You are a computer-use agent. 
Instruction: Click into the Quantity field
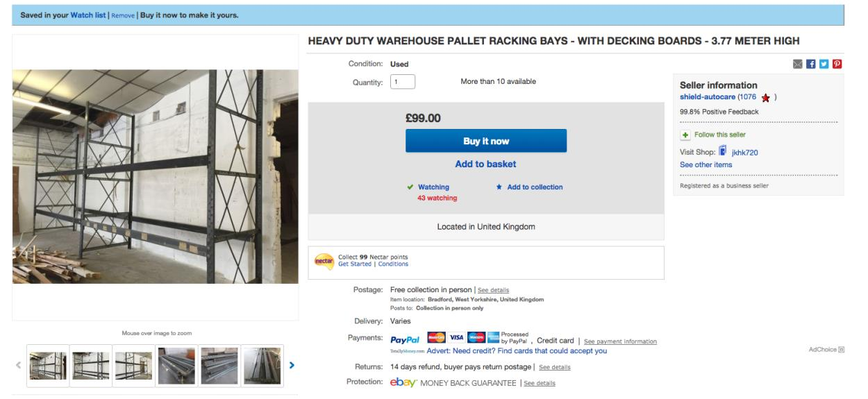403,81
